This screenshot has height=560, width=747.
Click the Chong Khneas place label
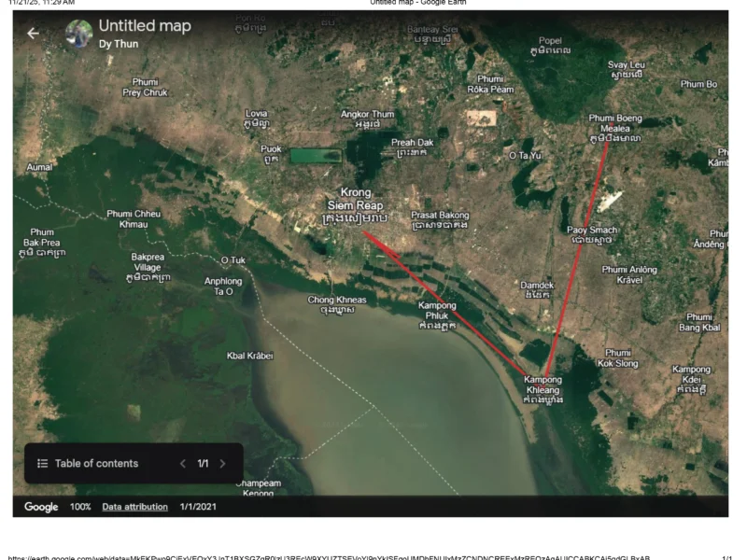click(337, 305)
